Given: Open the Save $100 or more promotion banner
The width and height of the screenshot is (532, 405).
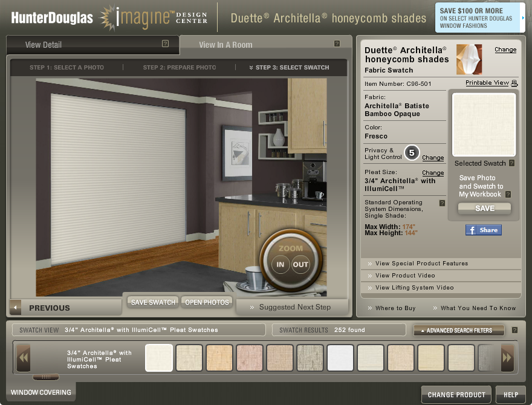Looking at the screenshot, I should click(480, 18).
